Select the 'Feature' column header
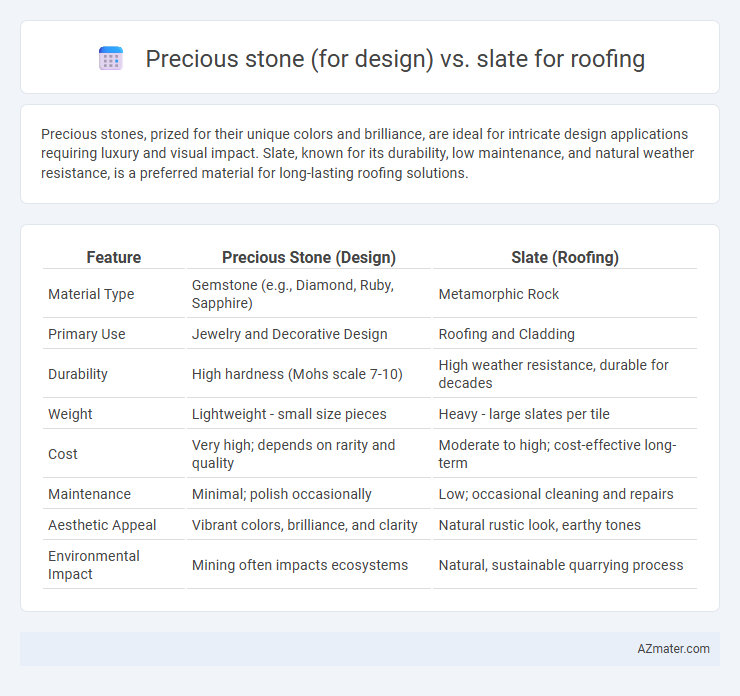This screenshot has height=696, width=740. point(114,257)
